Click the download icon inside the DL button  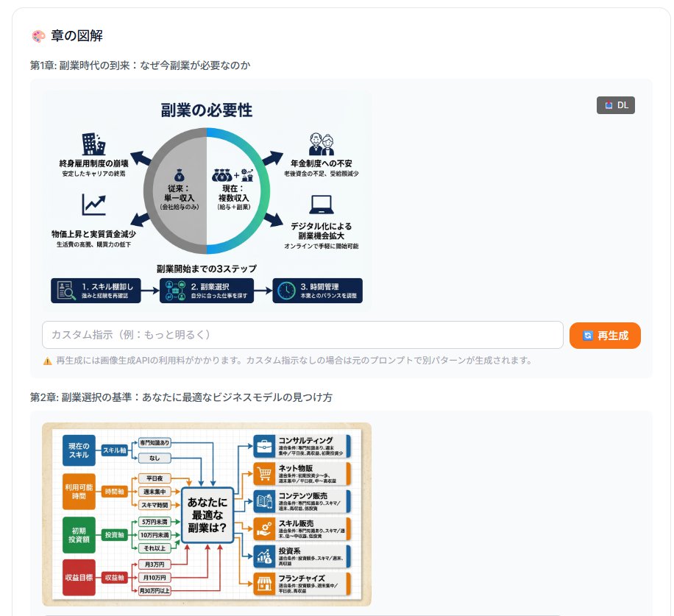coord(608,105)
